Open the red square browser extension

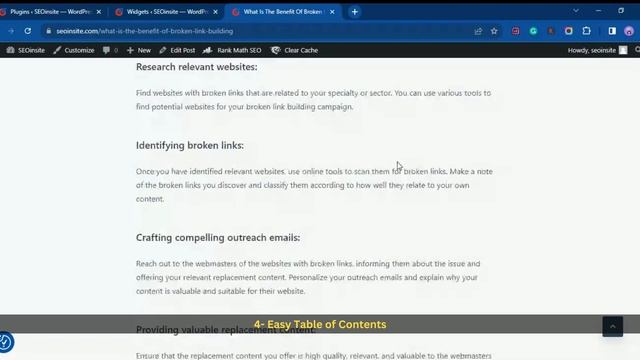click(516, 31)
